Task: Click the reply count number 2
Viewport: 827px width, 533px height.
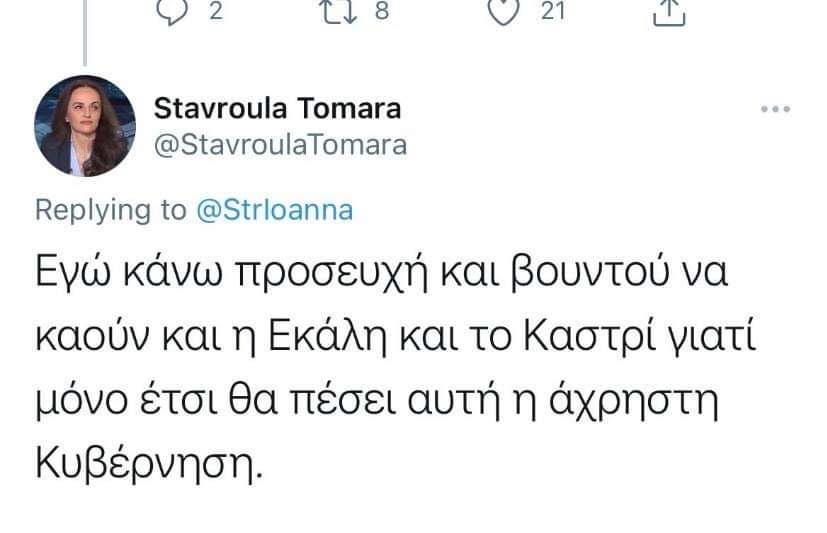Action: click(x=212, y=10)
